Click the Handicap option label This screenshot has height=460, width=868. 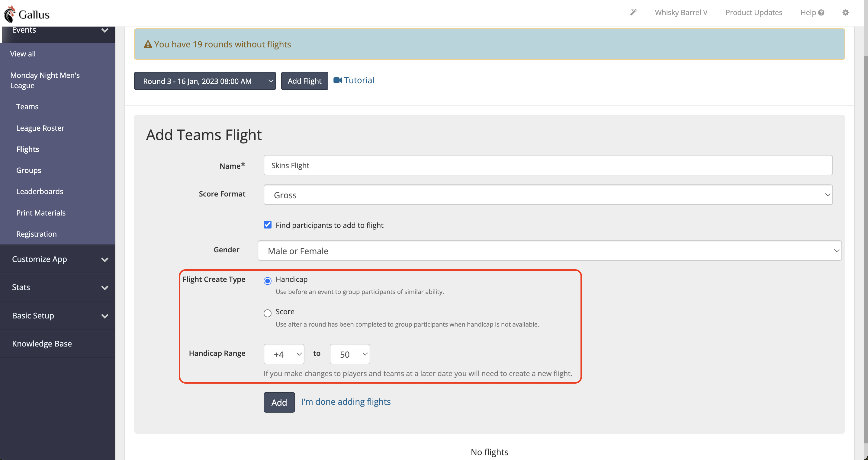coord(291,279)
